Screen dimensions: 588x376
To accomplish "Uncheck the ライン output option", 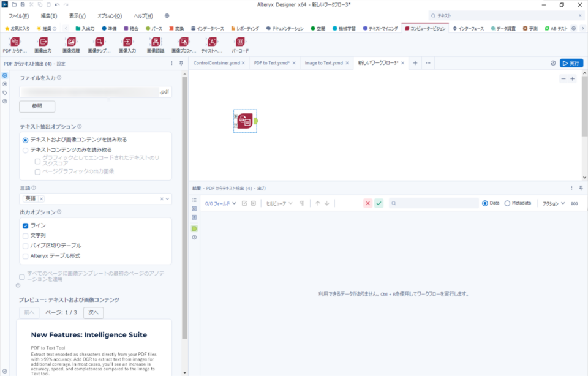I will pos(26,225).
